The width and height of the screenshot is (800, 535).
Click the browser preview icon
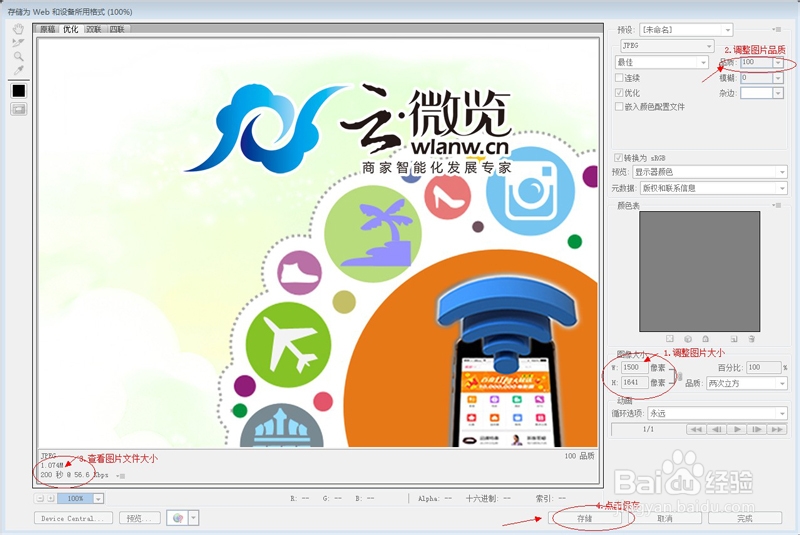[178, 518]
